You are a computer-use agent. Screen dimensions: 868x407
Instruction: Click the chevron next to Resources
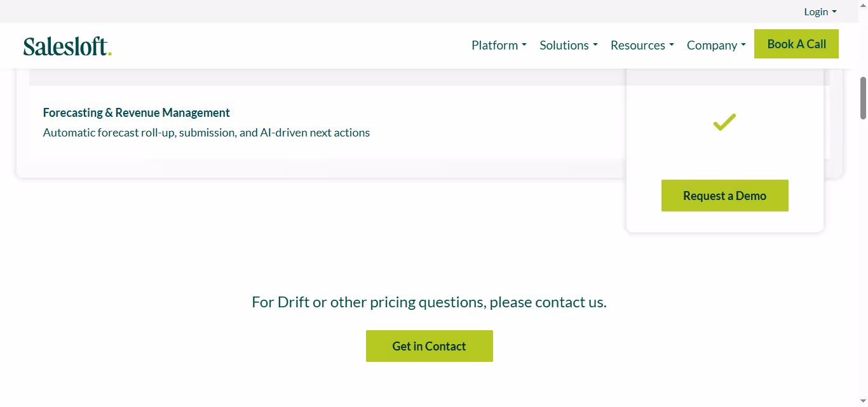[671, 45]
